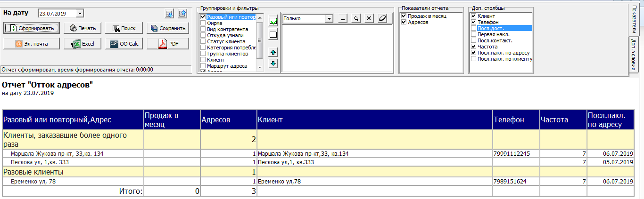Click the uncheck-all groupings icon
644x199 pixels.
(273, 34)
